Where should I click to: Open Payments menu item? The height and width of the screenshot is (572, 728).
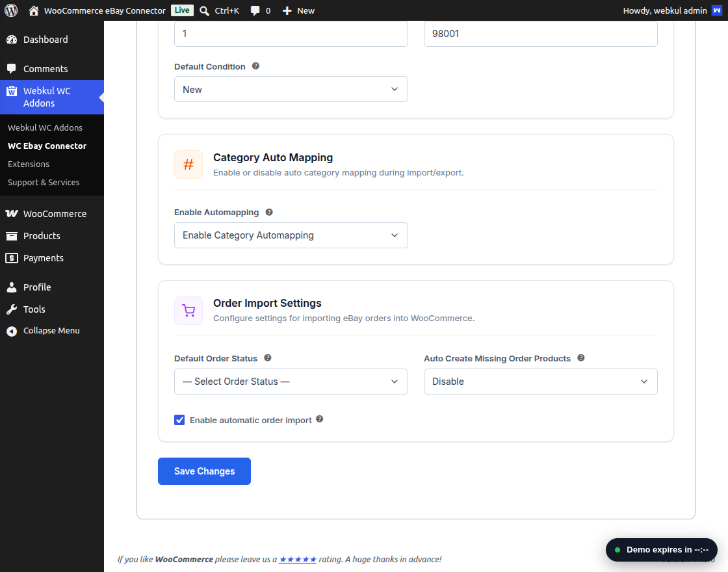[x=52, y=258]
